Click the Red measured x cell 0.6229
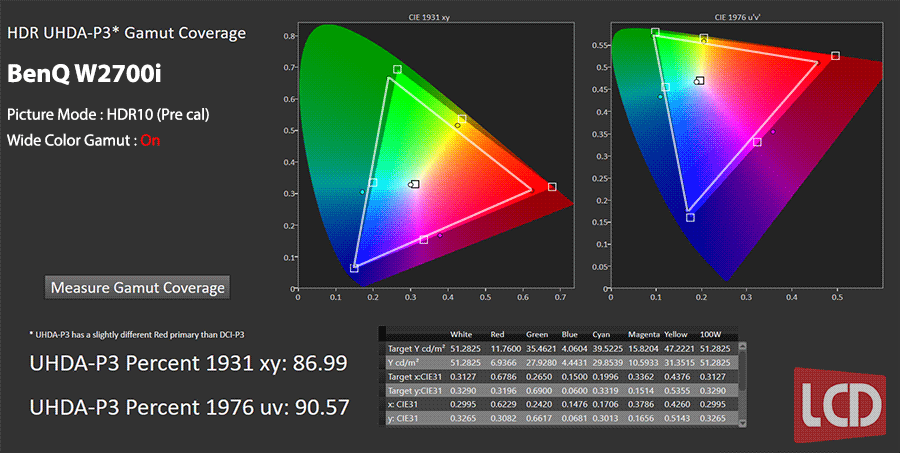The width and height of the screenshot is (900, 453). 503,405
